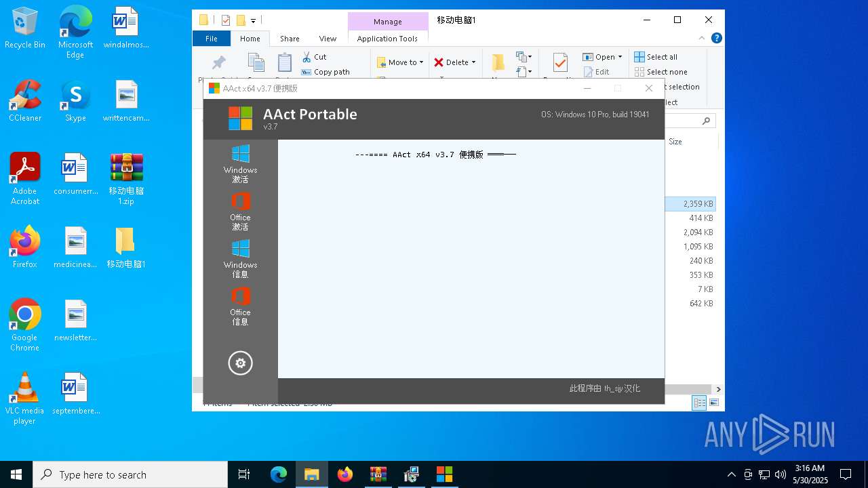868x488 pixels.
Task: Select the Skype desktop shortcut
Action: [x=75, y=102]
